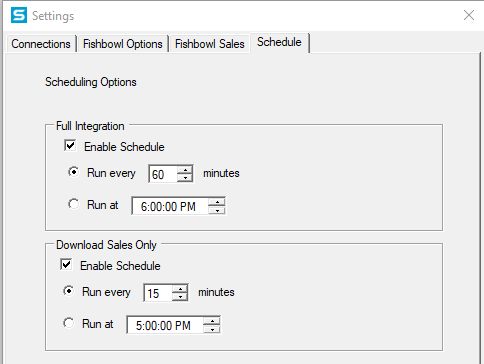Screen dimensions: 484x364
Task: Uncheck Download Sales Only Enable Schedule
Action: pyautogui.click(x=66, y=264)
